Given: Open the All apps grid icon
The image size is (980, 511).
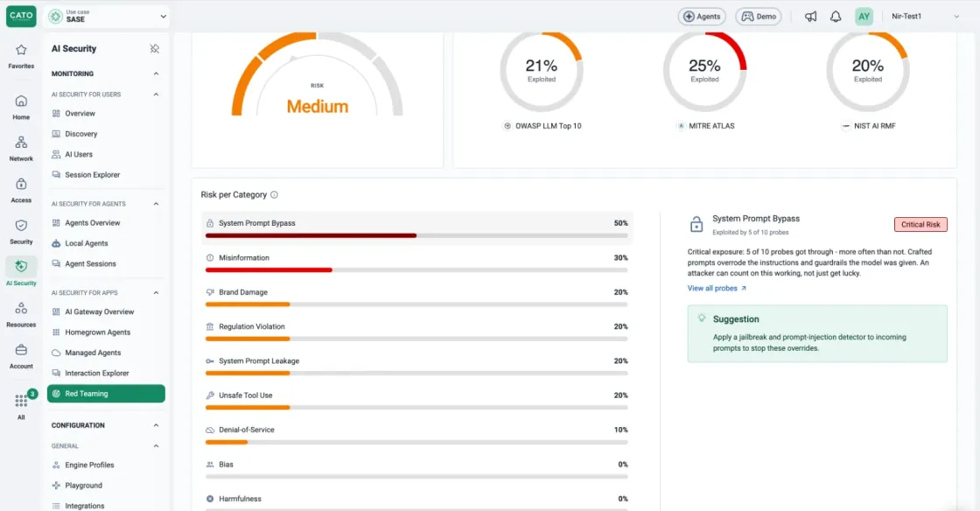Looking at the screenshot, I should tap(21, 401).
